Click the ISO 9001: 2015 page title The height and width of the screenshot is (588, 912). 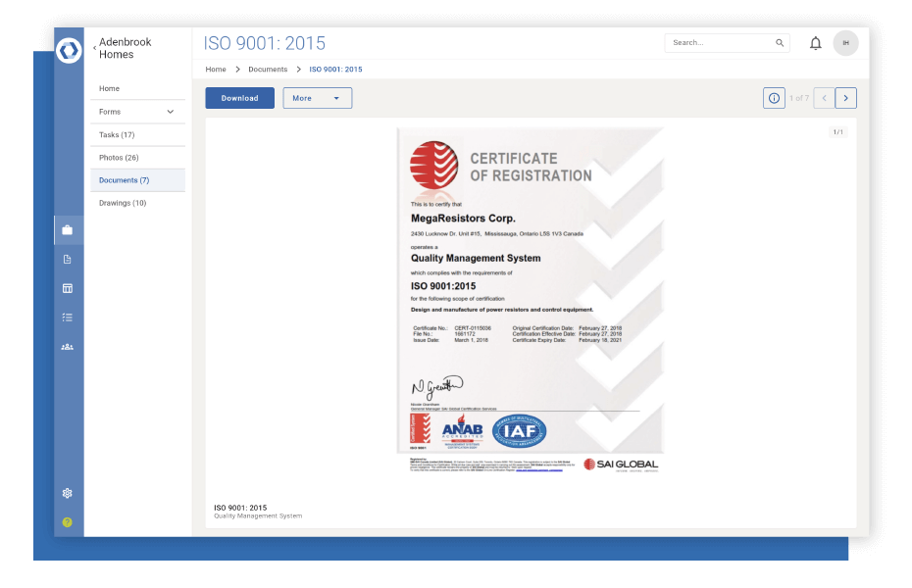[265, 43]
